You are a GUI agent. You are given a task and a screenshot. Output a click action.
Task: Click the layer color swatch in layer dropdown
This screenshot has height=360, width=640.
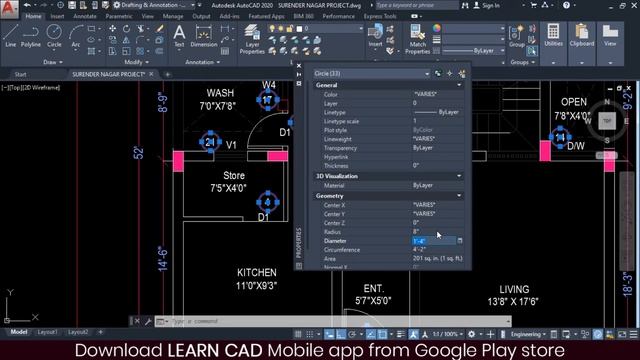coord(300,29)
